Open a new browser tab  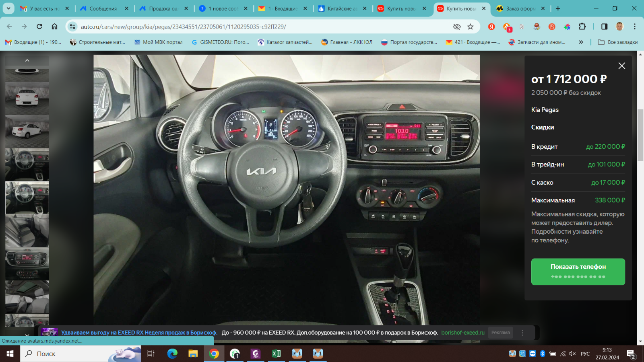coord(558,8)
